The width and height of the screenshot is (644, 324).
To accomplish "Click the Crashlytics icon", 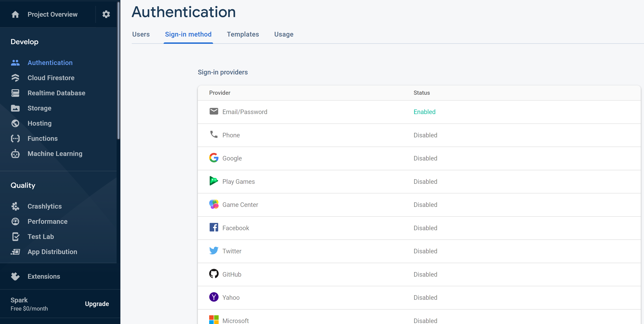I will click(x=15, y=206).
